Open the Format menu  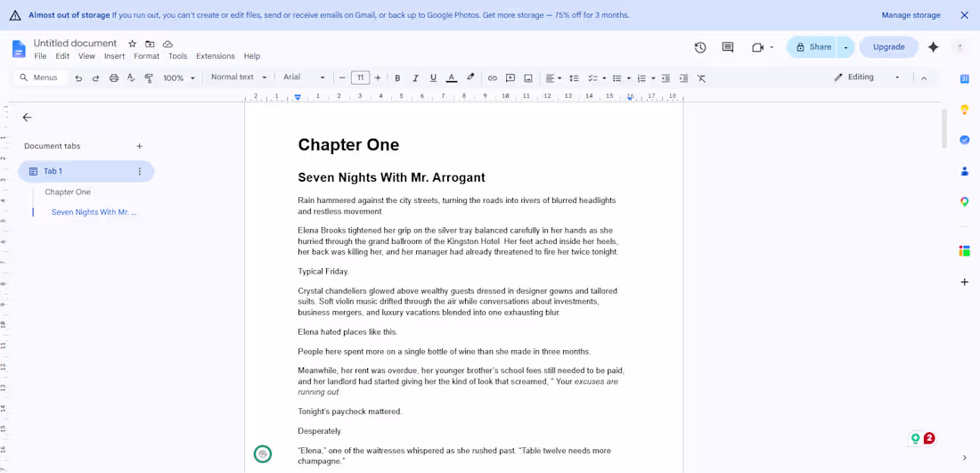147,56
